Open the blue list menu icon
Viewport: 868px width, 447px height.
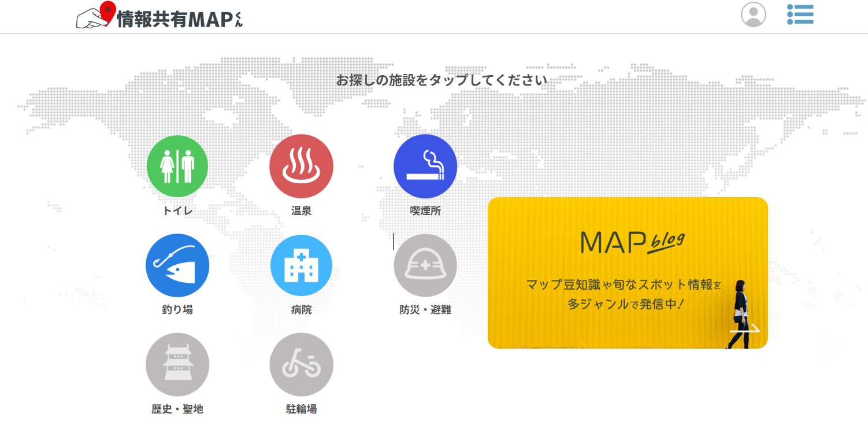[x=800, y=14]
